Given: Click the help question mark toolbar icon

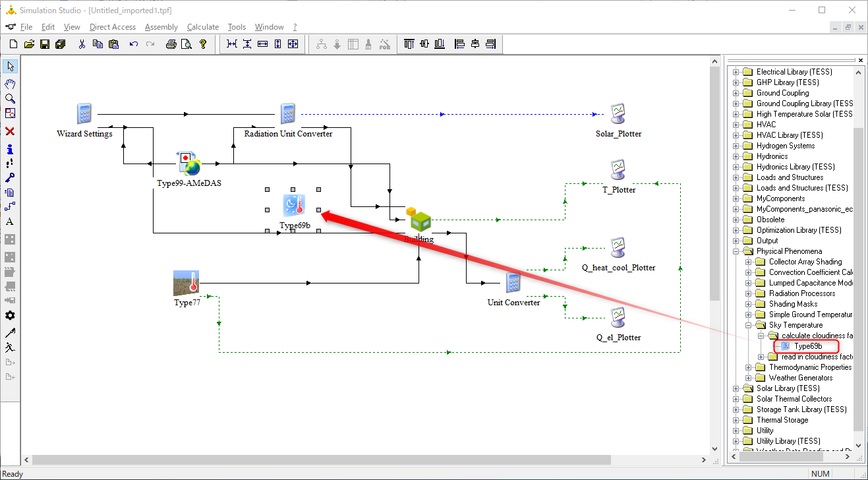Looking at the screenshot, I should pyautogui.click(x=203, y=44).
